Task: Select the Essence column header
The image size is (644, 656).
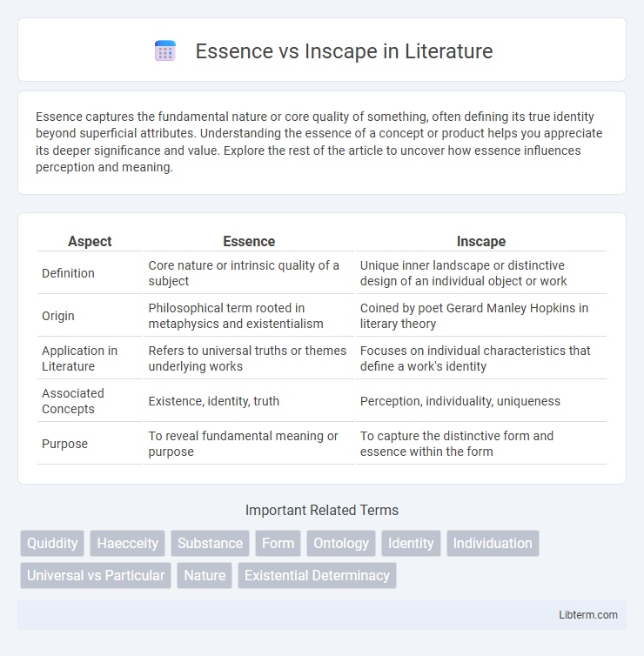Action: pyautogui.click(x=249, y=241)
